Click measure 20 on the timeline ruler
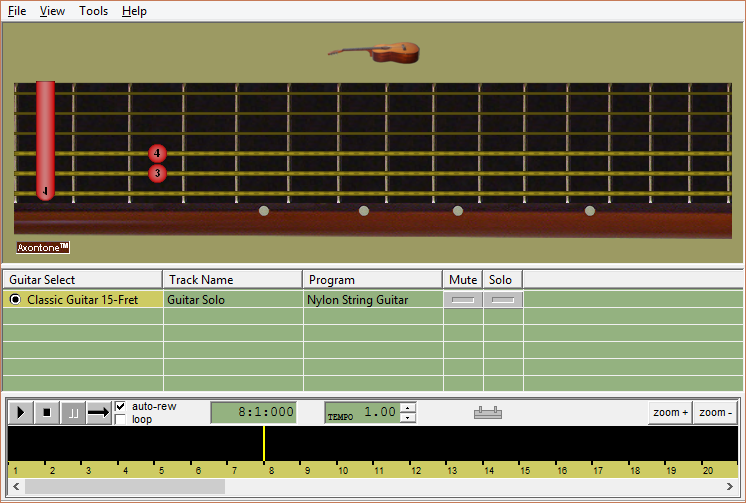The image size is (746, 503). pos(707,471)
